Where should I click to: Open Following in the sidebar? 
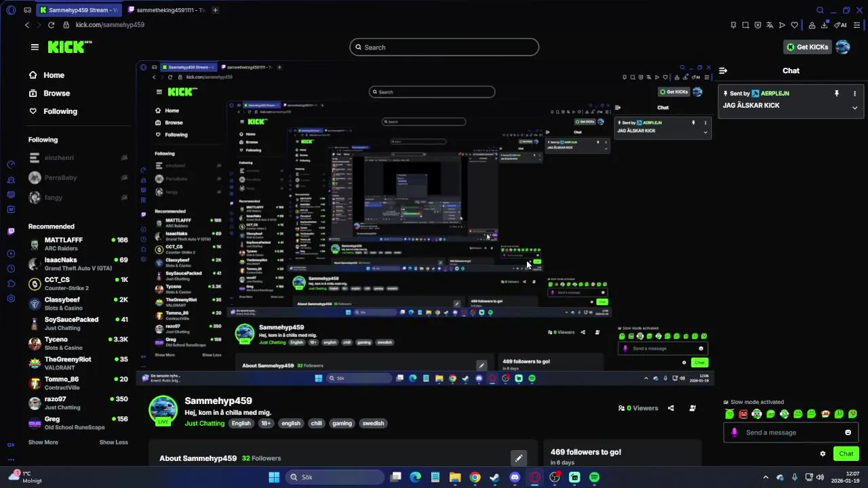coord(53,111)
